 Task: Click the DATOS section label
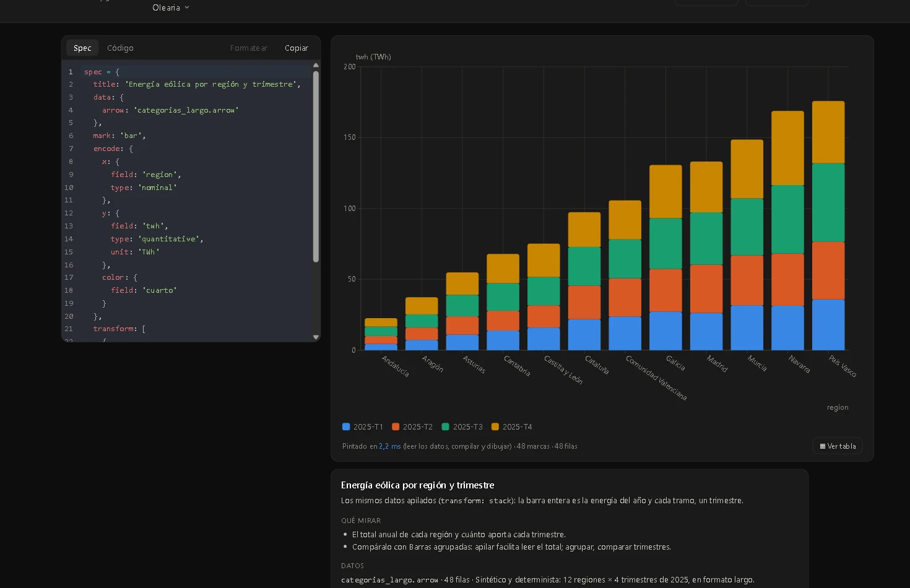pyautogui.click(x=352, y=566)
